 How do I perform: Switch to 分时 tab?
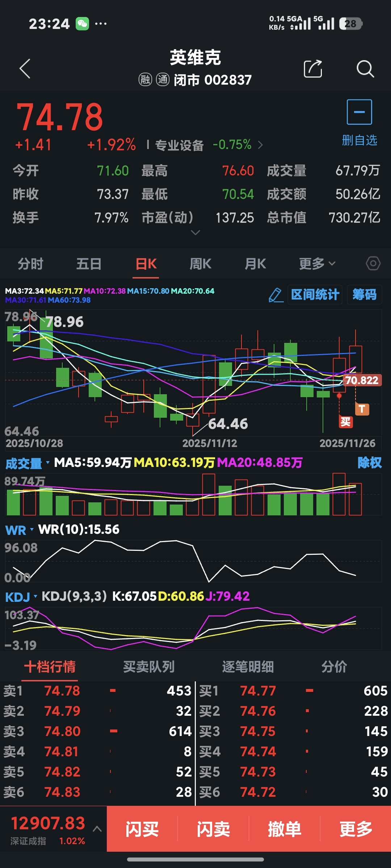[x=30, y=264]
